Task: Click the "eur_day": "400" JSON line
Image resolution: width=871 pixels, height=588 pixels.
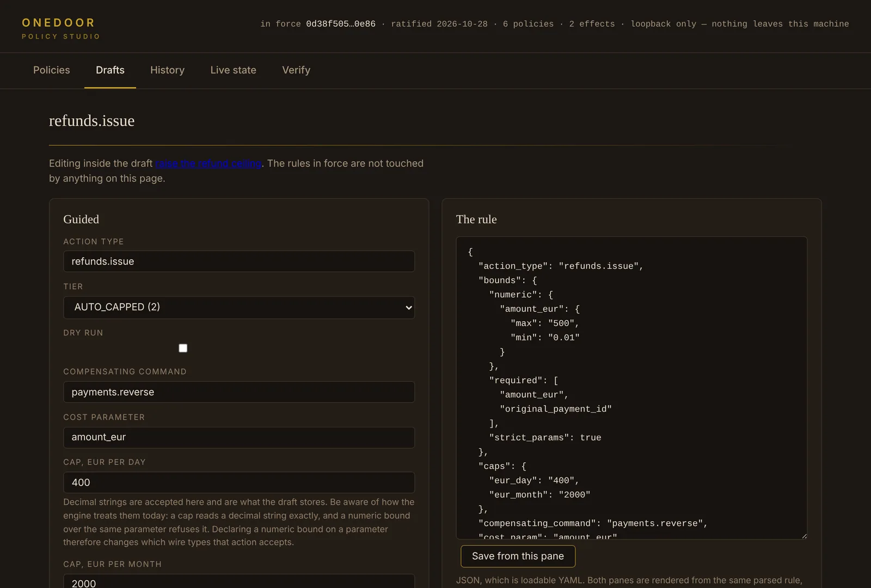Action: point(534,481)
